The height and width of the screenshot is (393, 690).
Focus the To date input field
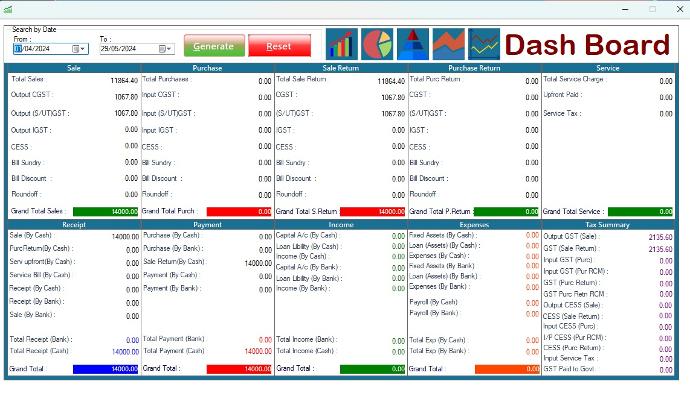coord(128,48)
